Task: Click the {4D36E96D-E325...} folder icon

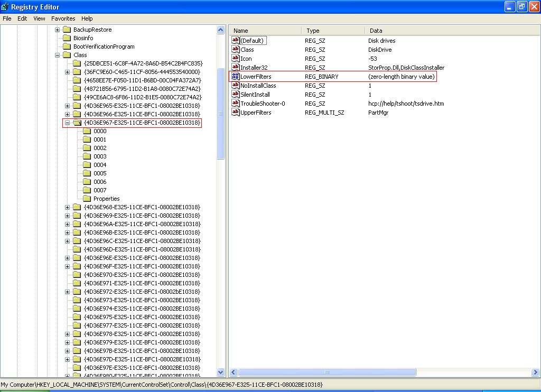Action: (x=77, y=249)
